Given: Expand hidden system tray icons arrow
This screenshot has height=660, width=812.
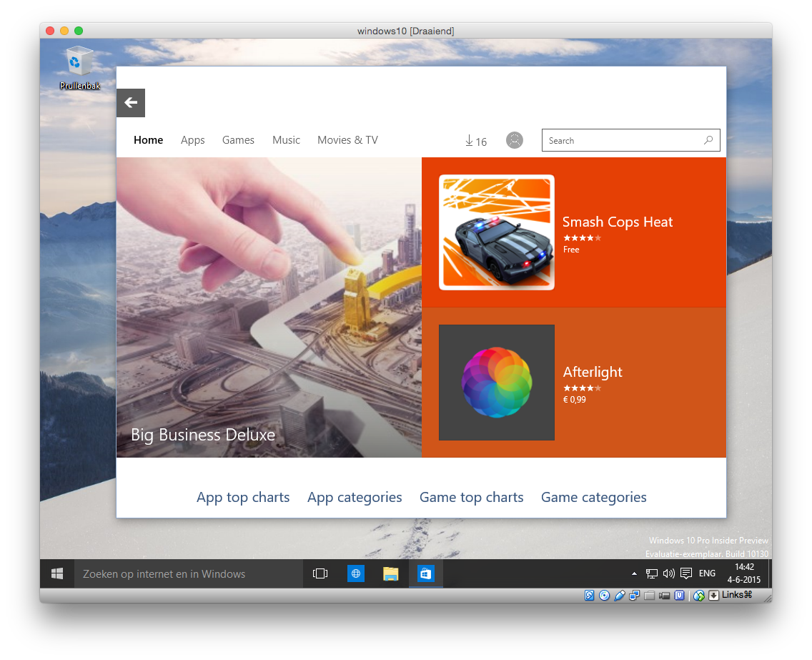Looking at the screenshot, I should (x=634, y=573).
